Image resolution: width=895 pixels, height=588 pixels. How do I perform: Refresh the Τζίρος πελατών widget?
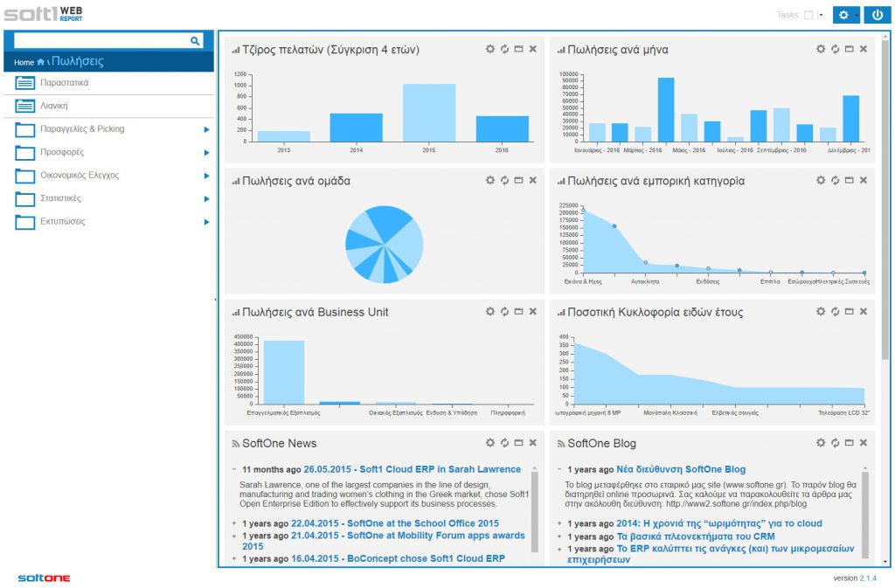click(x=504, y=49)
